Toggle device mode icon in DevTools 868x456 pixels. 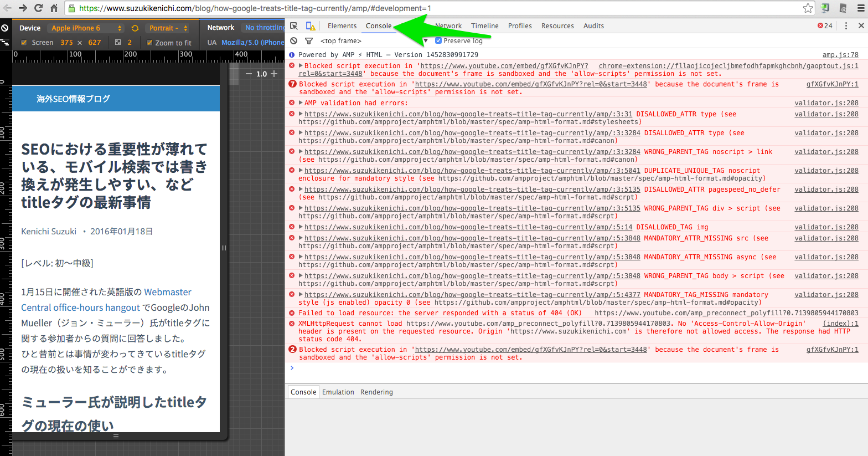[311, 26]
